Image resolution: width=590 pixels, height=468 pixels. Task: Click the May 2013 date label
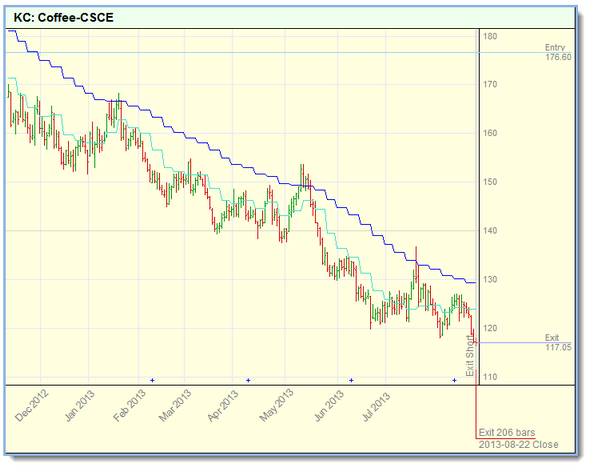tap(276, 405)
